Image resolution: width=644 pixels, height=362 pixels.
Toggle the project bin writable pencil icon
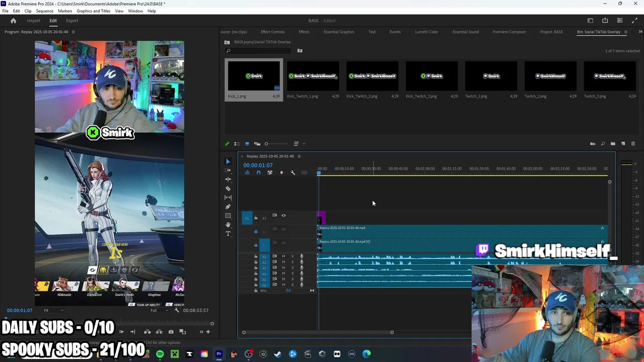coord(227,144)
